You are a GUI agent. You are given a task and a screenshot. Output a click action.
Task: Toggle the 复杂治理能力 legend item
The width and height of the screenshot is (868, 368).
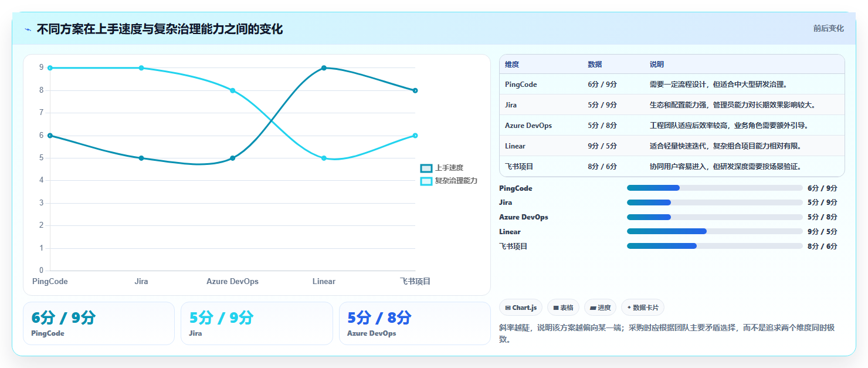coord(449,181)
